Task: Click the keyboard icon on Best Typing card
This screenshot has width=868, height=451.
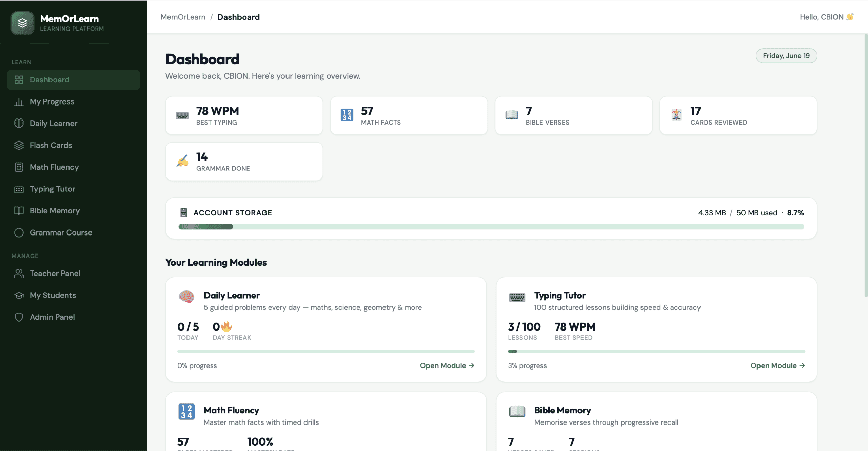Action: tap(182, 116)
